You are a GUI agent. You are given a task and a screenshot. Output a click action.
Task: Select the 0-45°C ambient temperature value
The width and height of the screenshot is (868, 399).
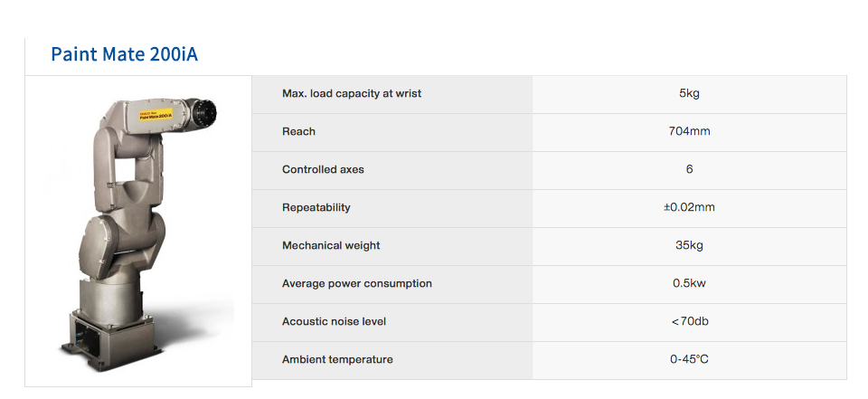689,359
